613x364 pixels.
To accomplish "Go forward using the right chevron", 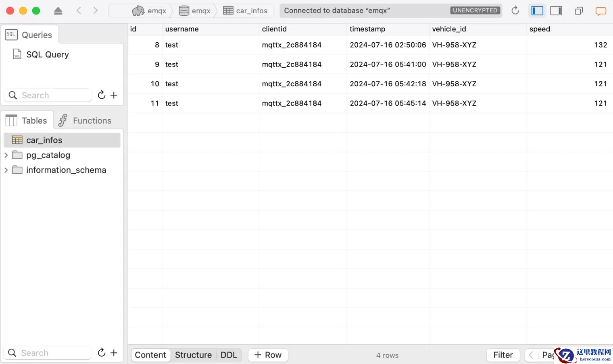I will click(95, 10).
